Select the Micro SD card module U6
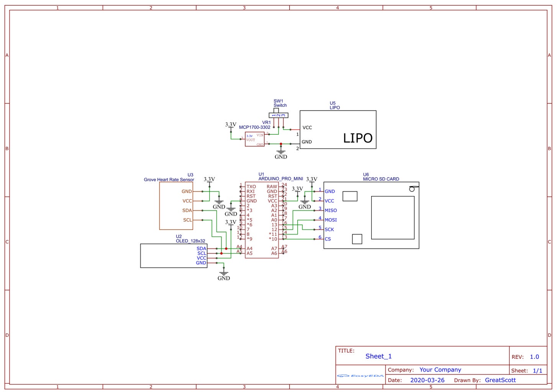557x392 pixels. pos(371,215)
